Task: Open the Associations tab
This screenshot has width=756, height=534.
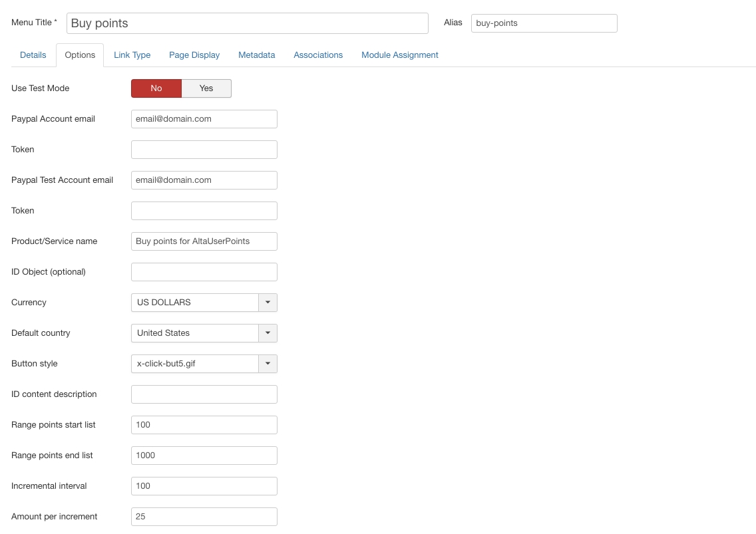Action: click(x=318, y=55)
